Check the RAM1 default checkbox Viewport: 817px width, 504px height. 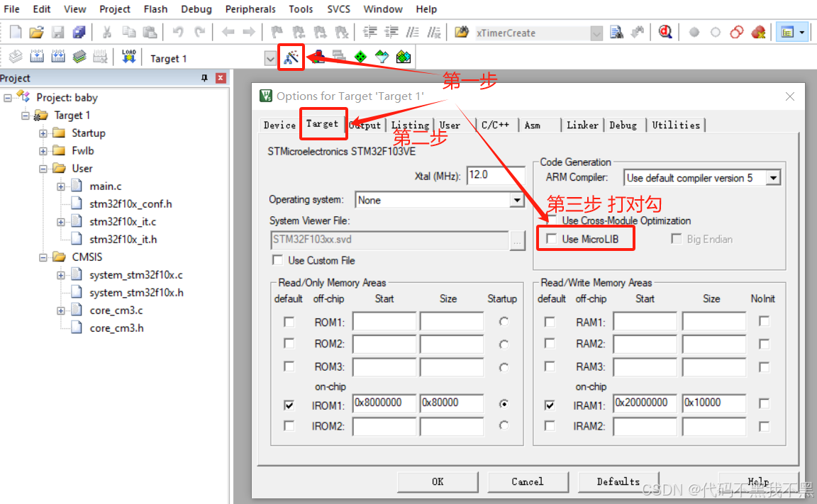point(550,322)
